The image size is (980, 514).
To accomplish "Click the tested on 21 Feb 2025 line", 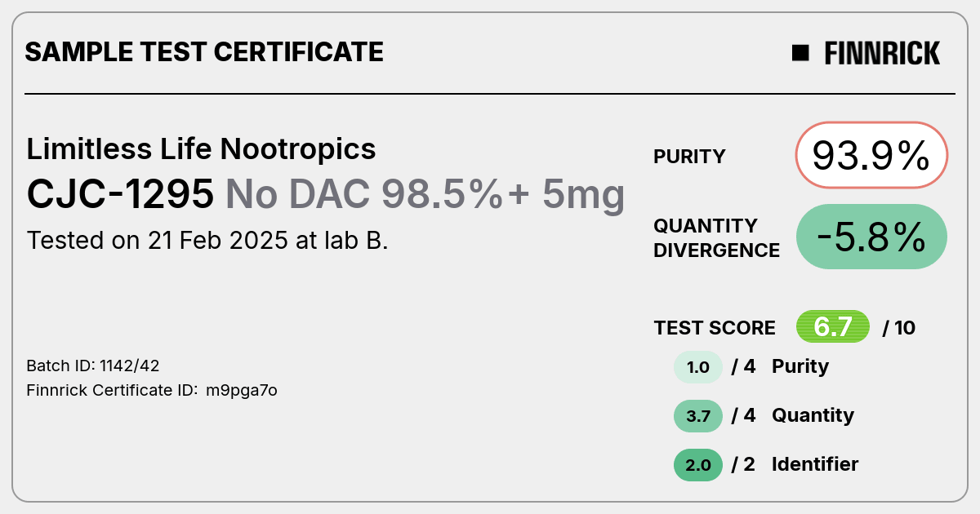I will tap(207, 241).
